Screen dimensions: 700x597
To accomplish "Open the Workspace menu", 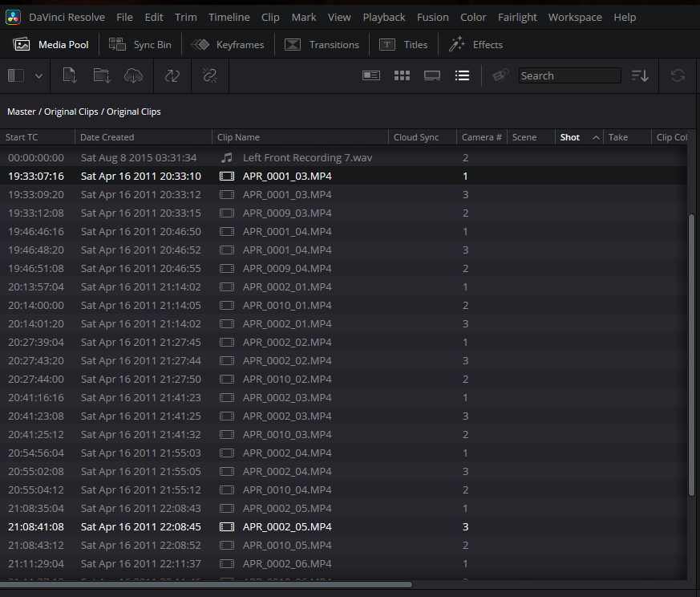I will (x=575, y=18).
